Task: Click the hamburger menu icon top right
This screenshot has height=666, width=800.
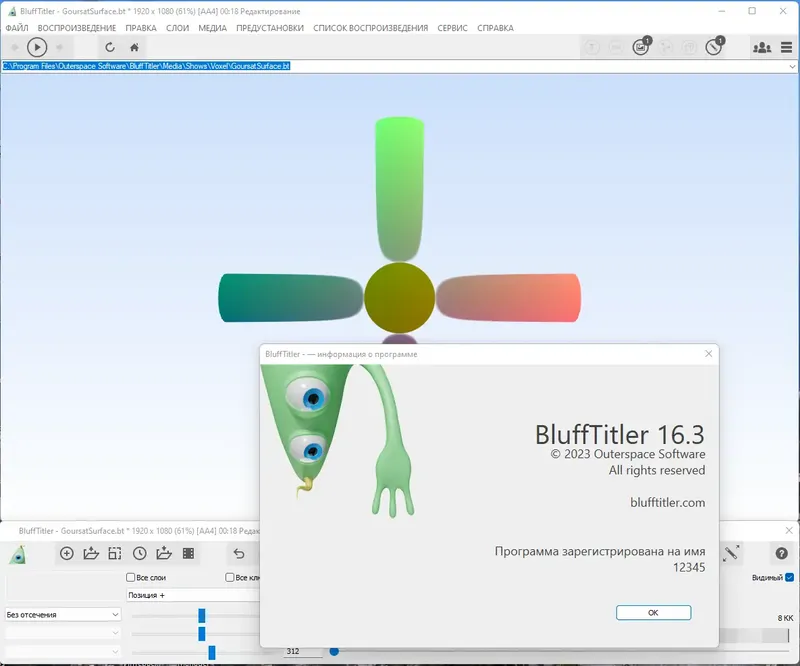Action: click(x=786, y=47)
